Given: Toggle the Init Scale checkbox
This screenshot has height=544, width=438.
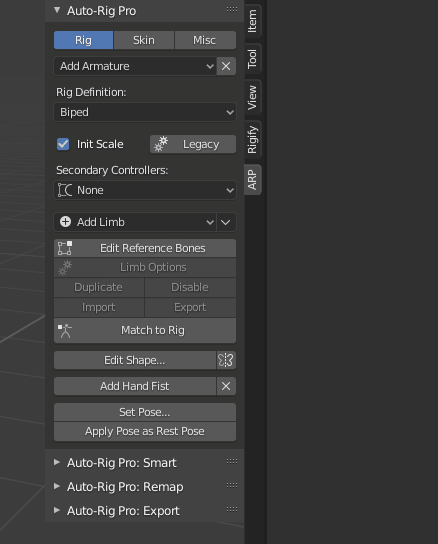Looking at the screenshot, I should (x=63, y=144).
